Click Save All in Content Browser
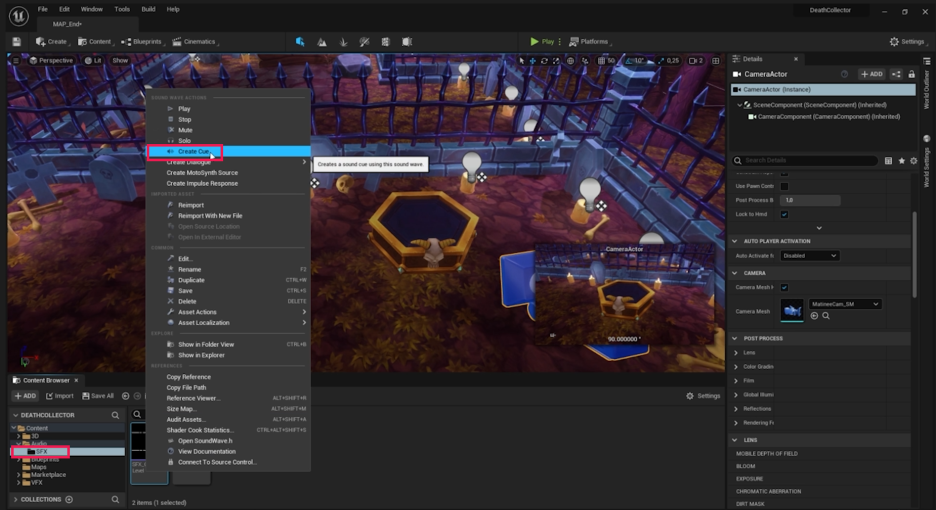The image size is (936, 510). pos(97,396)
